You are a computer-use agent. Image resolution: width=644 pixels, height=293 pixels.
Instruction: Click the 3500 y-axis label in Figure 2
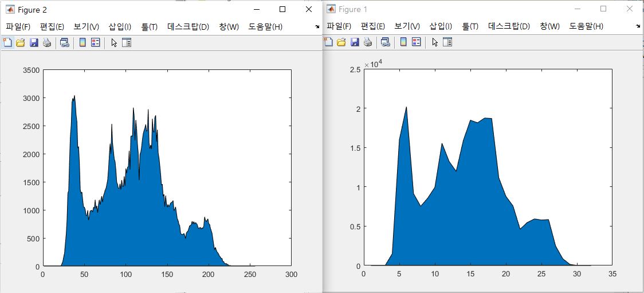click(x=31, y=70)
